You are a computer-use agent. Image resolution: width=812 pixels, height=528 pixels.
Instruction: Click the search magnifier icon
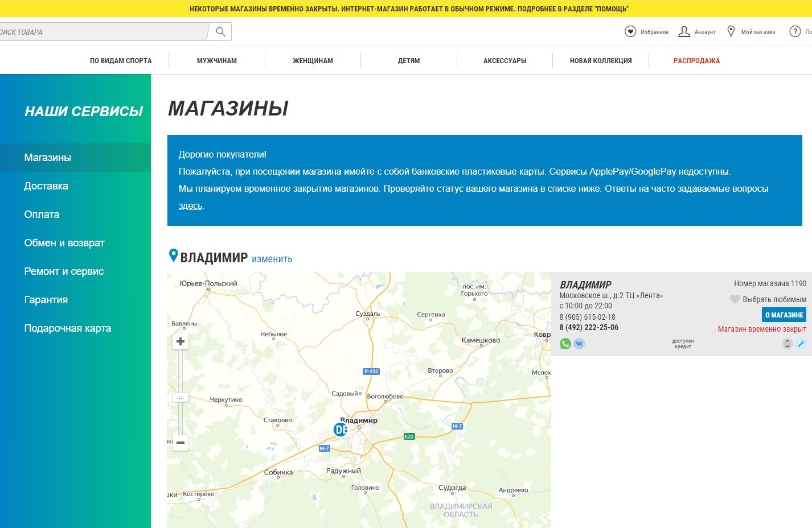click(x=220, y=32)
